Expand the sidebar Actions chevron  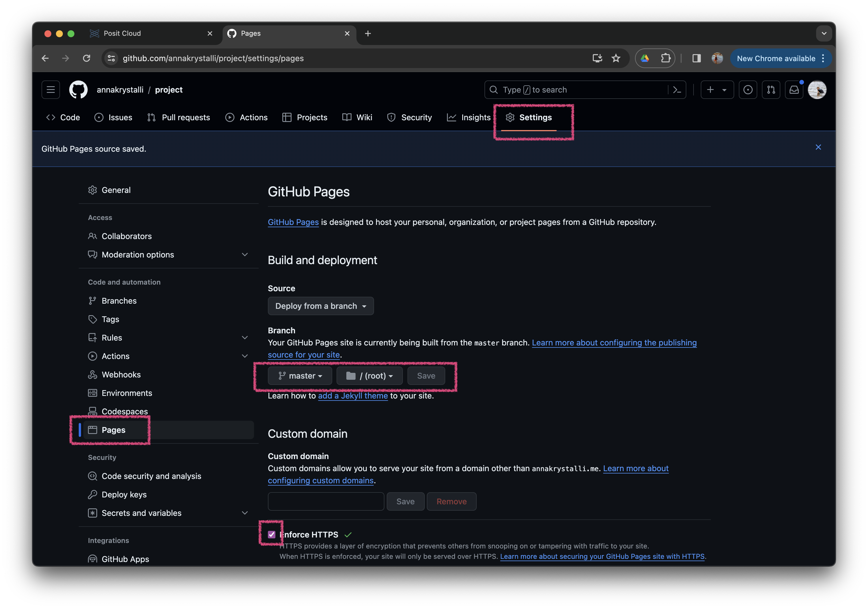point(245,356)
